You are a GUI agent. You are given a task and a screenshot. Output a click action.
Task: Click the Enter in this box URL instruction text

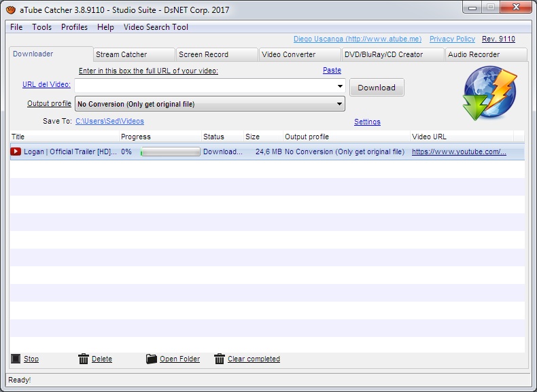point(148,71)
